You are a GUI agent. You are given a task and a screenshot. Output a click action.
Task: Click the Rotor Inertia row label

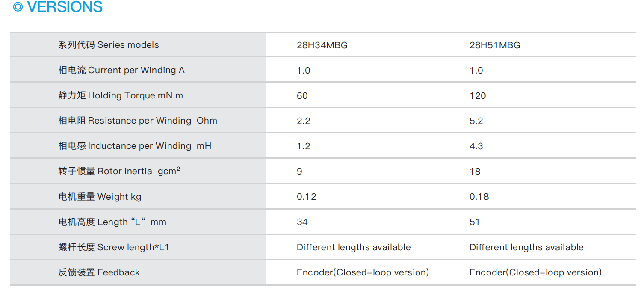119,171
